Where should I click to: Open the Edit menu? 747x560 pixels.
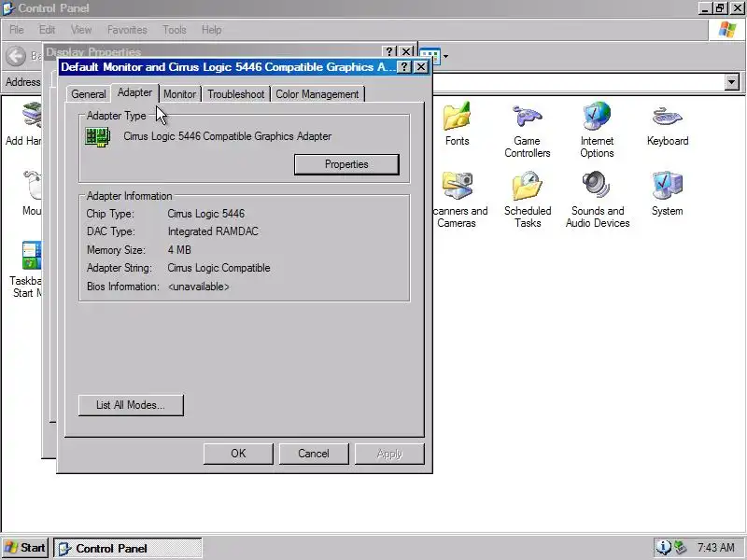coord(48,30)
